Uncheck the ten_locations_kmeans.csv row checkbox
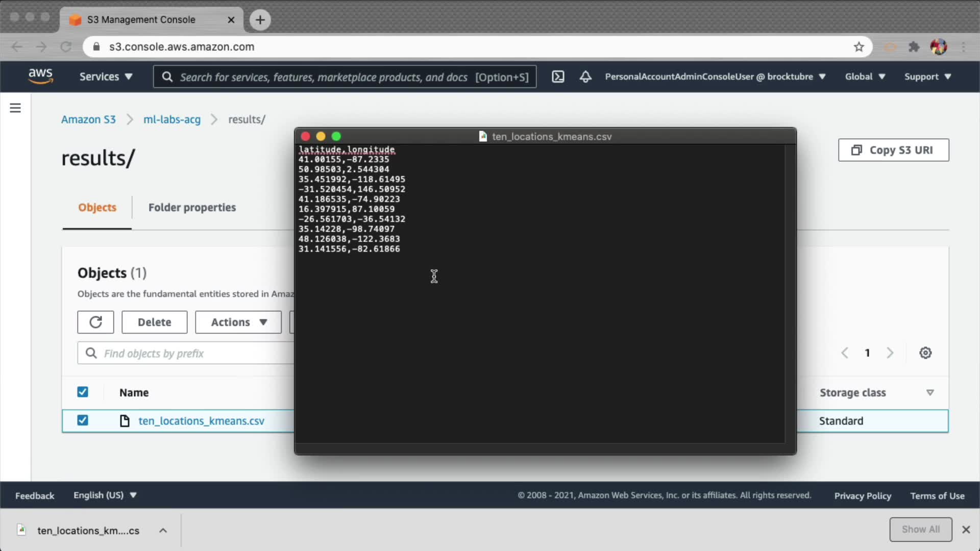The image size is (980, 551). pyautogui.click(x=83, y=420)
